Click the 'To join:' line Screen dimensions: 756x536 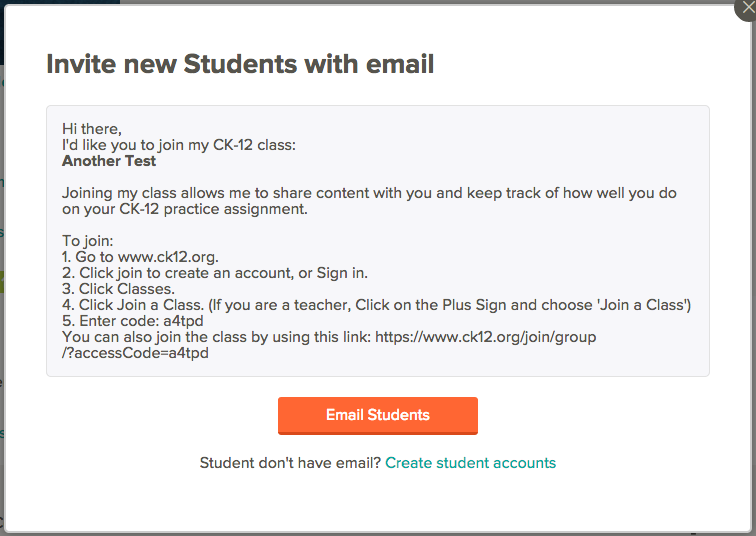pyautogui.click(x=87, y=241)
